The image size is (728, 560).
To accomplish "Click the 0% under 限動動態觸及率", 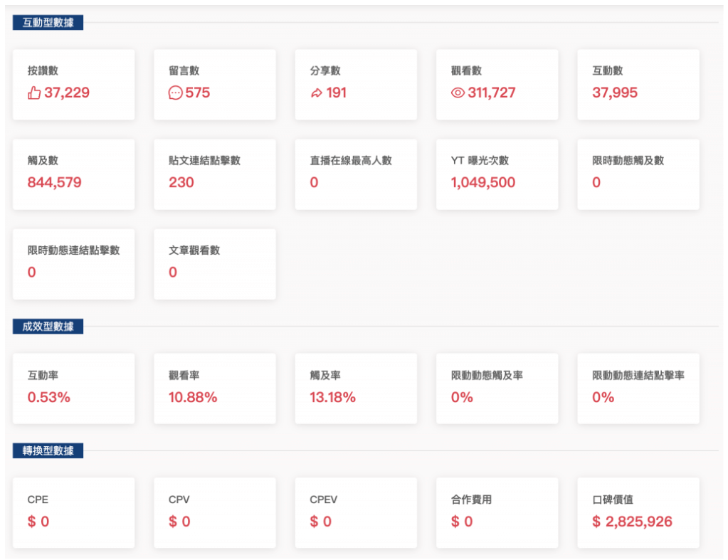I will [462, 398].
